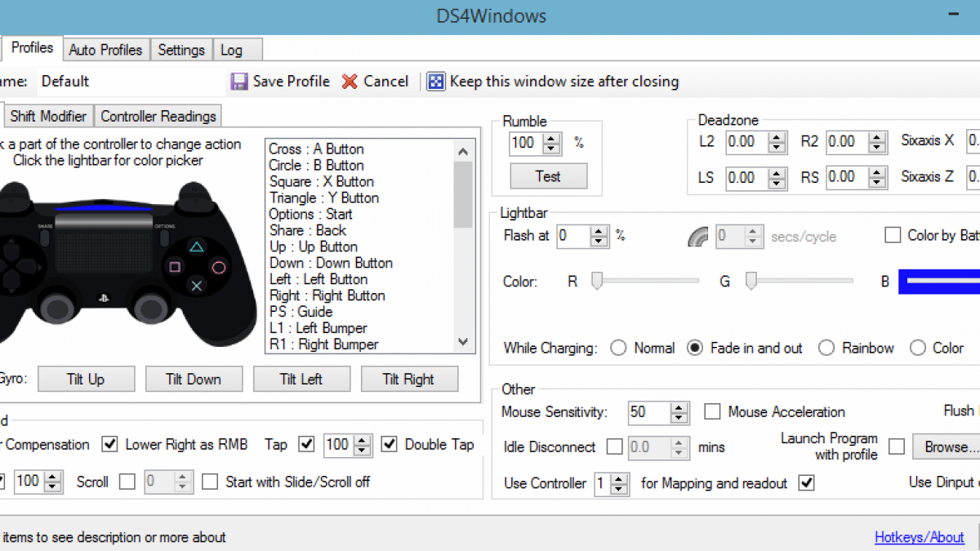Screen dimensions: 980x551
Task: Enable the Launch Program with profile checkbox
Action: click(897, 447)
